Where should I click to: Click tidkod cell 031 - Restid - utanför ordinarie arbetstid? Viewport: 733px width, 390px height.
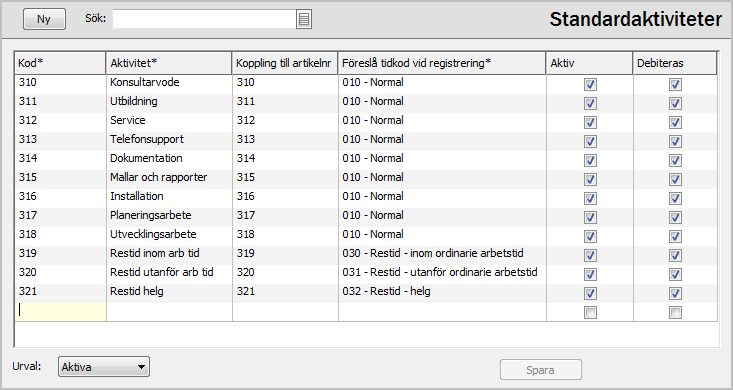click(x=442, y=273)
